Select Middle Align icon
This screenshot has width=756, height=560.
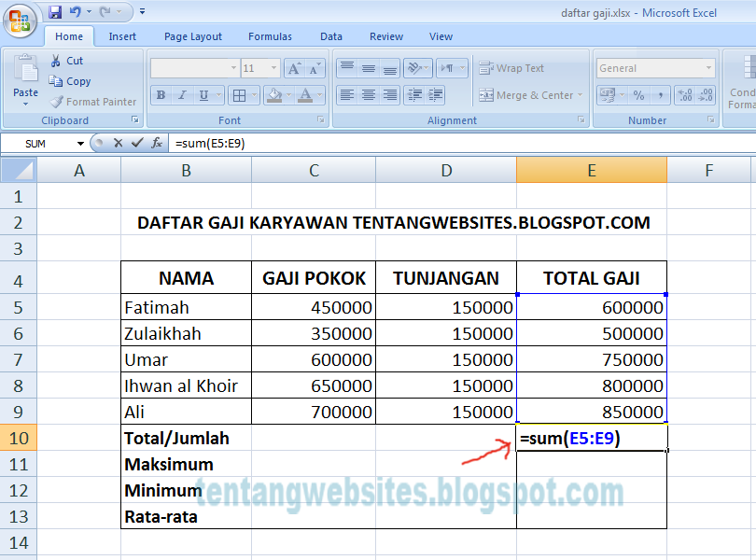point(369,68)
